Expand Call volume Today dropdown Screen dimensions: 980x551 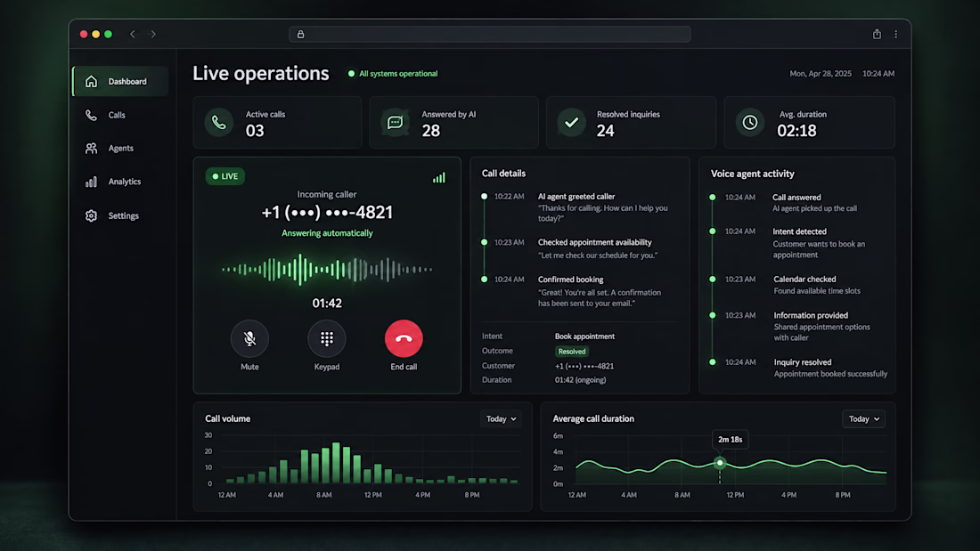click(502, 418)
